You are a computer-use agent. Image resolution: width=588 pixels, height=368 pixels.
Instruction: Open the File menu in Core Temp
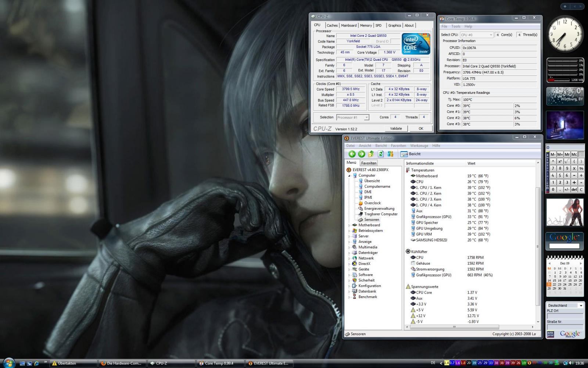pyautogui.click(x=444, y=26)
